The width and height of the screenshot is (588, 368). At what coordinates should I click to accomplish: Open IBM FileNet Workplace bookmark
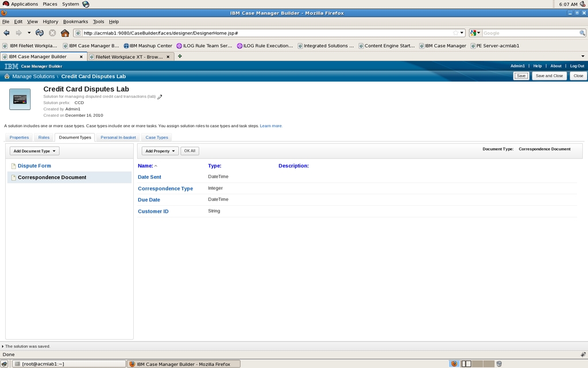click(30, 46)
